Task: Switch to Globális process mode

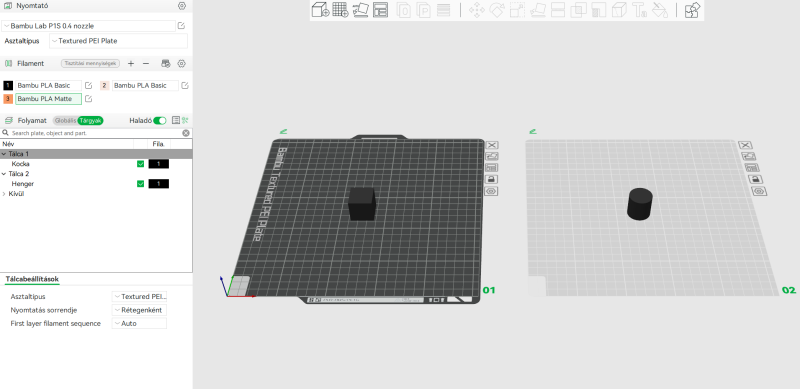Action: tap(65, 120)
